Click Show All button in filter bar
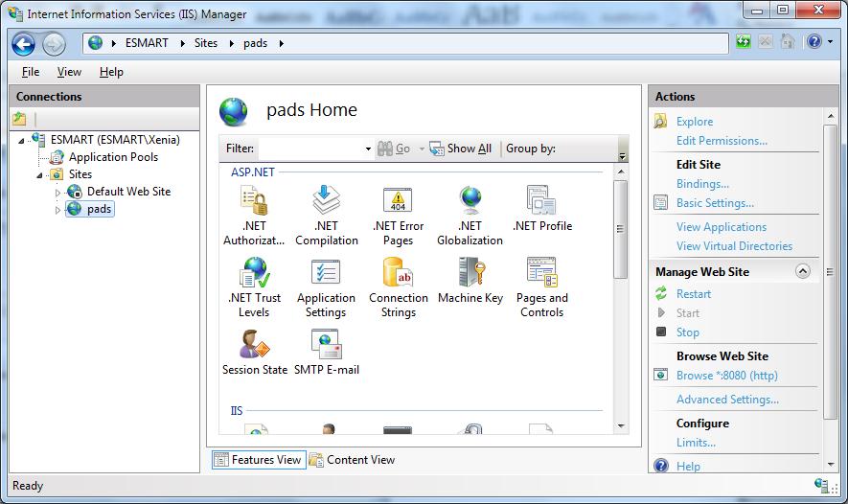The image size is (848, 504). point(460,149)
